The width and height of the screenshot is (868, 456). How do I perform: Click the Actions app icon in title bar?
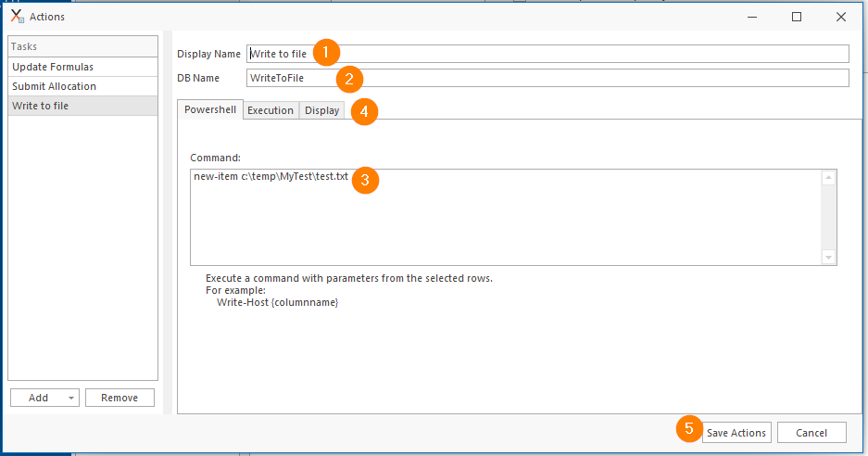[x=18, y=16]
